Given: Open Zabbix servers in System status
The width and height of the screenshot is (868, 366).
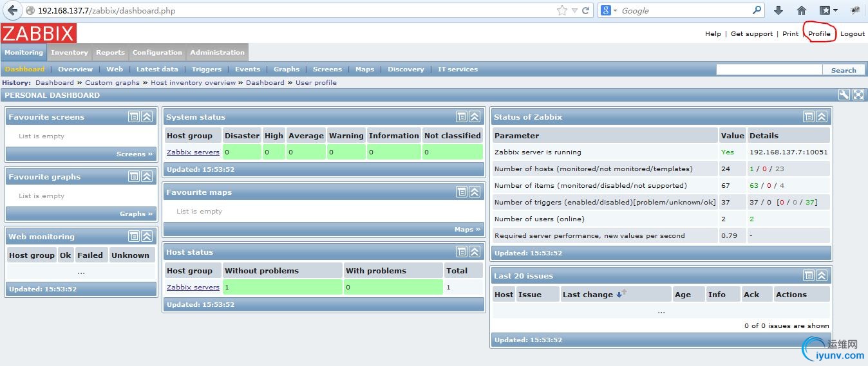Looking at the screenshot, I should [193, 152].
